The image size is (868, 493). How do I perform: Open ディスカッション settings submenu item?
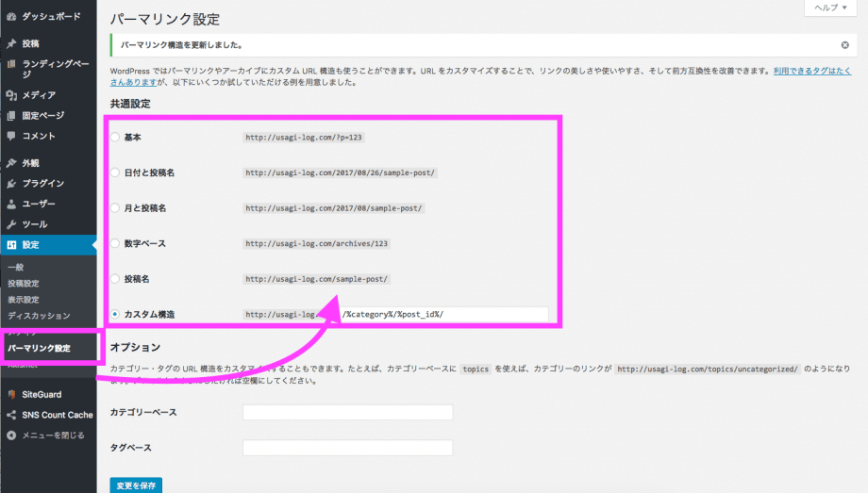[39, 316]
